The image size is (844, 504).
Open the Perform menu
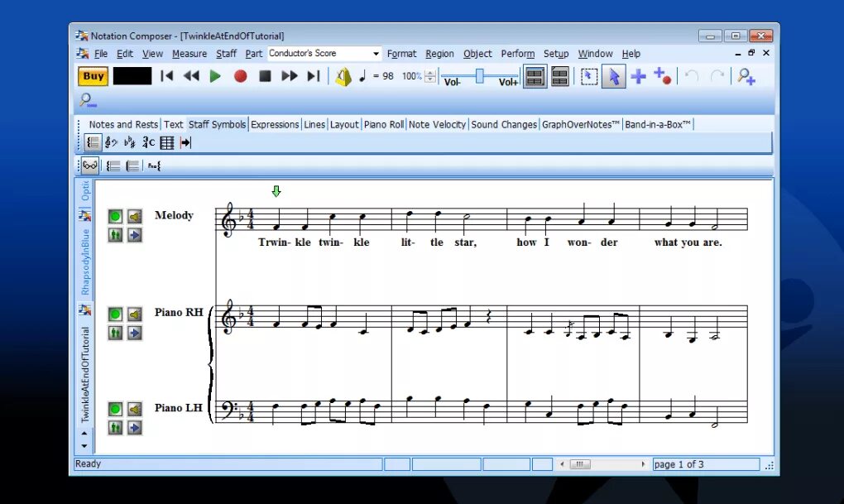pos(518,53)
